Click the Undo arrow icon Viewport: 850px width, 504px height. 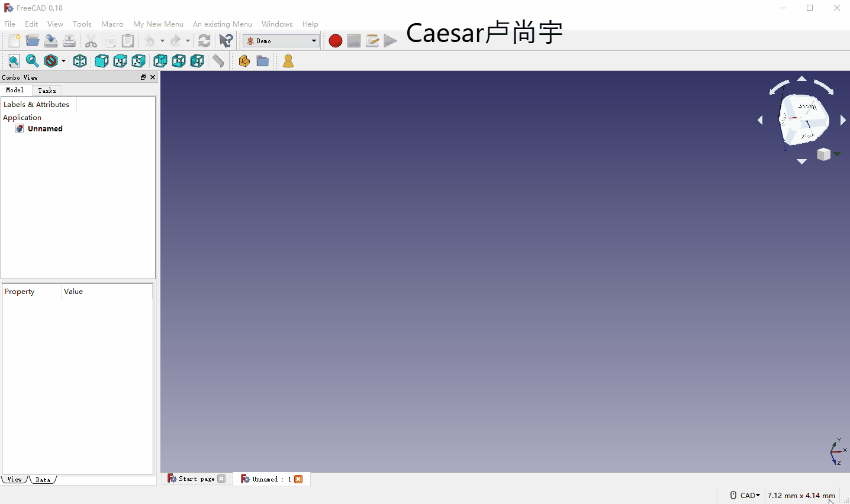[x=150, y=41]
